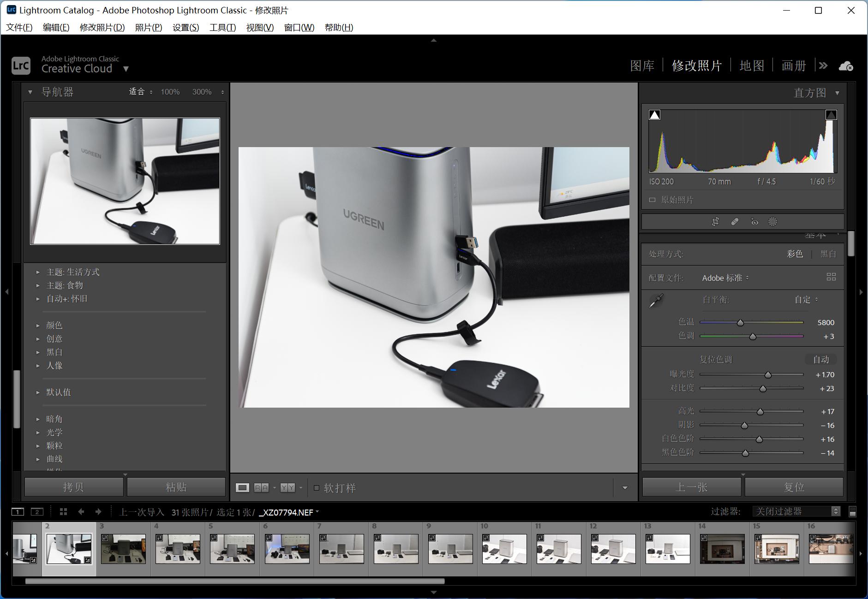Click the 拷贝 copy settings button

(73, 487)
